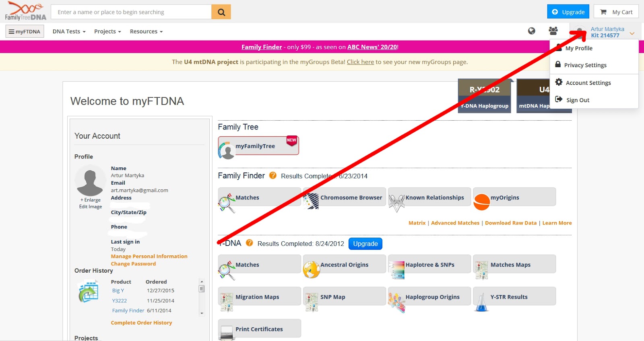
Task: Open Known Relationships tool
Action: point(429,197)
